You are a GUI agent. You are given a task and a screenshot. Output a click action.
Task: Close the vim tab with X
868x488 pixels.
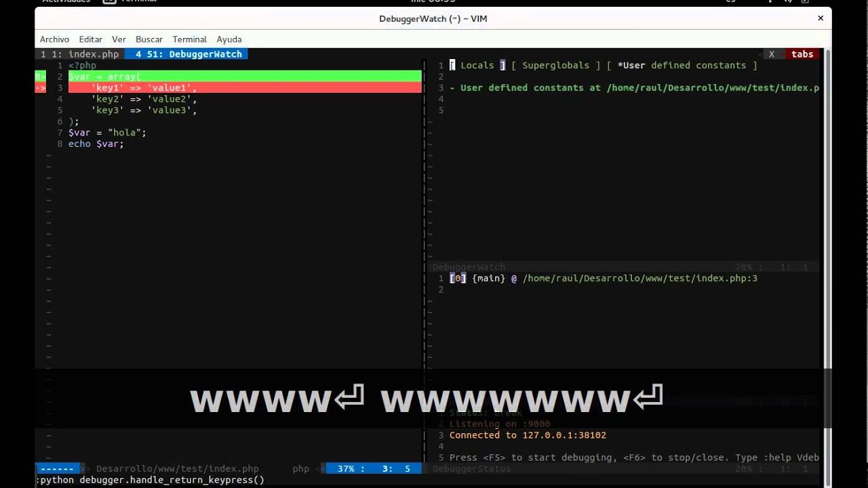tap(771, 54)
